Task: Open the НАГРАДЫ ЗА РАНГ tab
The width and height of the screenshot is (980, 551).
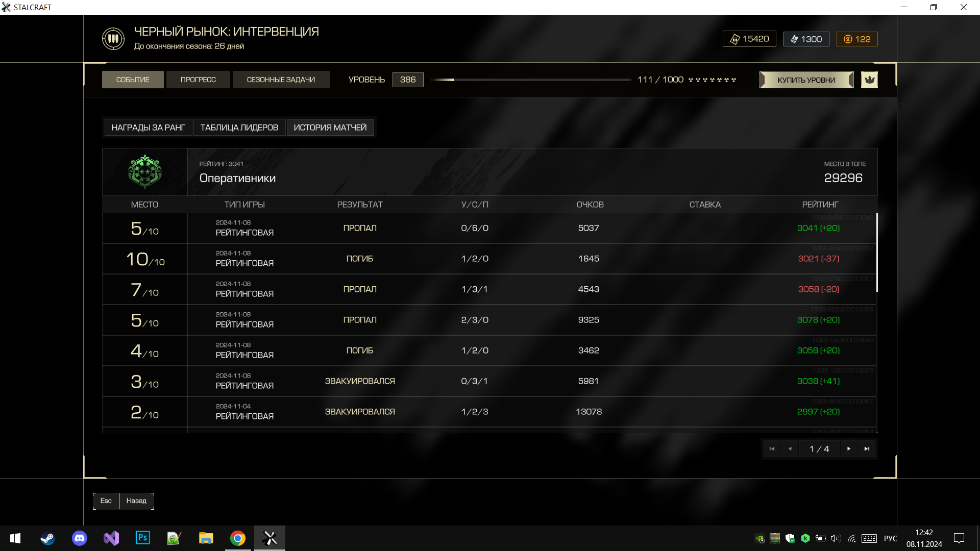Action: pyautogui.click(x=148, y=128)
